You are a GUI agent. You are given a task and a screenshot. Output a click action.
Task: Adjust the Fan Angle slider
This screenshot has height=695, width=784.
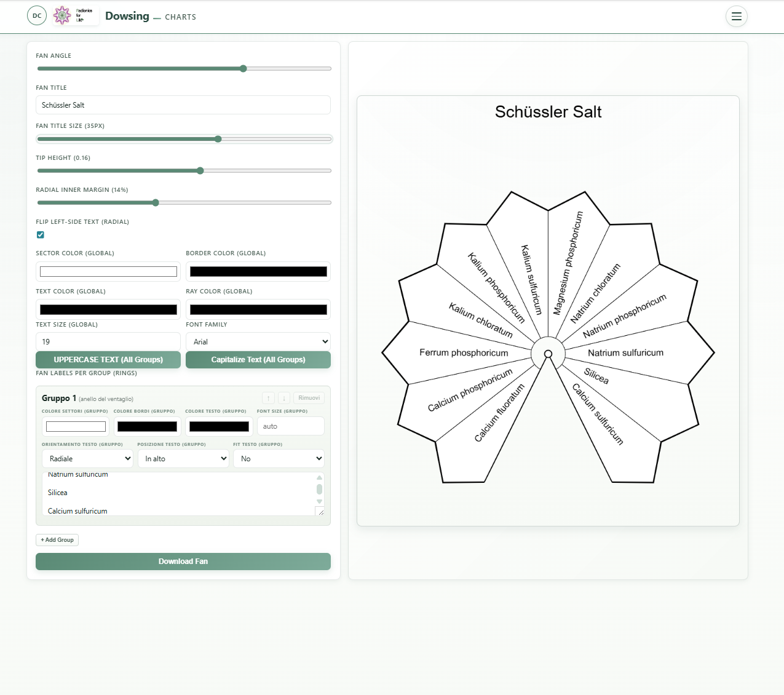click(184, 69)
